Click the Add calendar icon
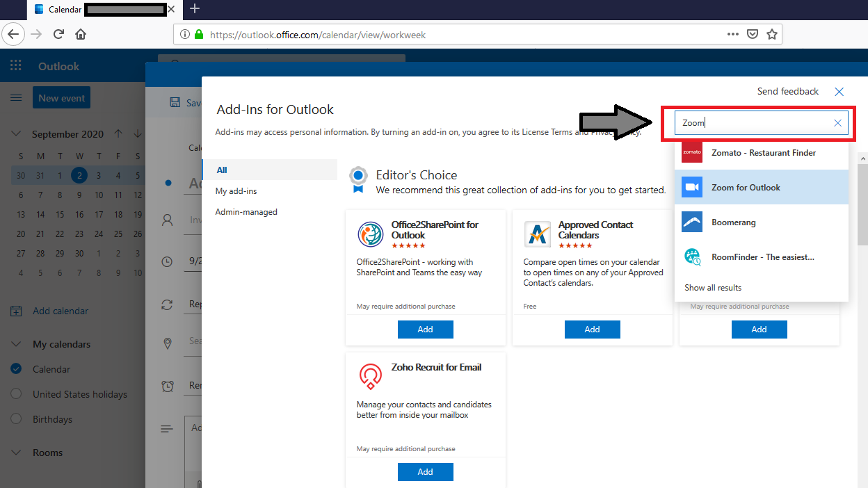This screenshot has height=488, width=868. pos(16,311)
